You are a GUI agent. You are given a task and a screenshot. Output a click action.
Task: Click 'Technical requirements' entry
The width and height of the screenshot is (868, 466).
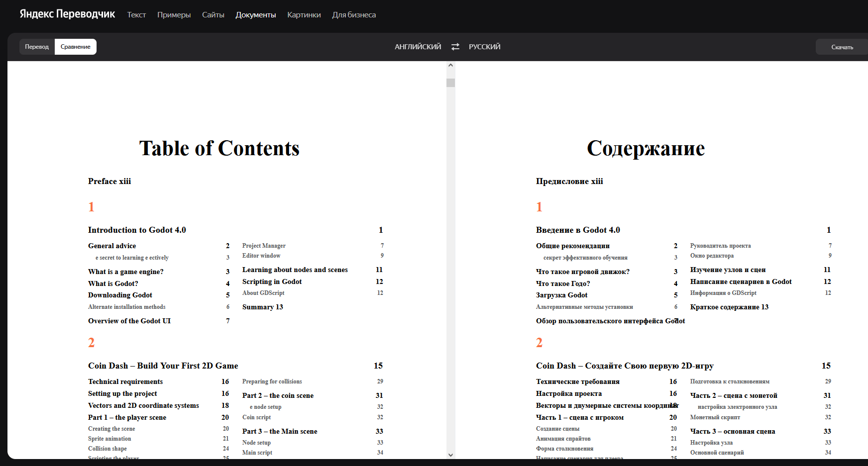[125, 381]
